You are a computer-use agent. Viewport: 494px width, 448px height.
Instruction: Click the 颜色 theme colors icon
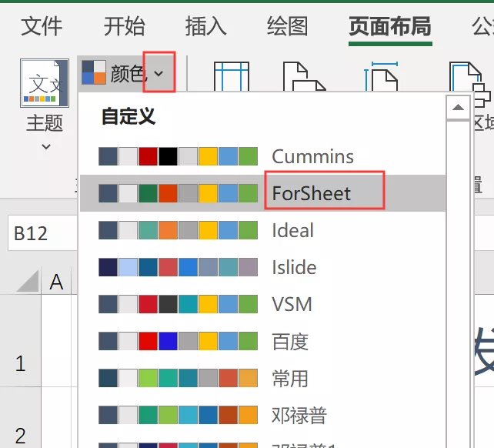[94, 72]
